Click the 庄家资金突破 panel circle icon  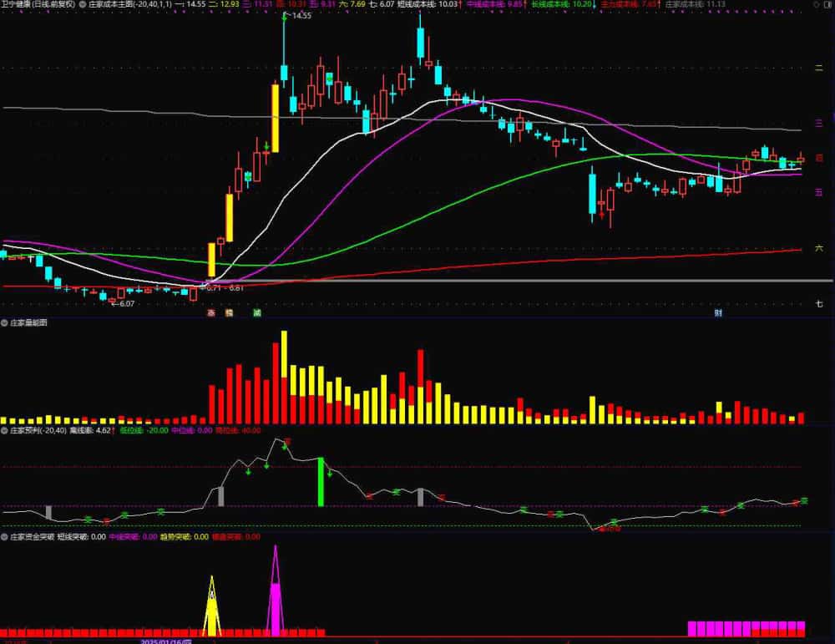click(4, 537)
